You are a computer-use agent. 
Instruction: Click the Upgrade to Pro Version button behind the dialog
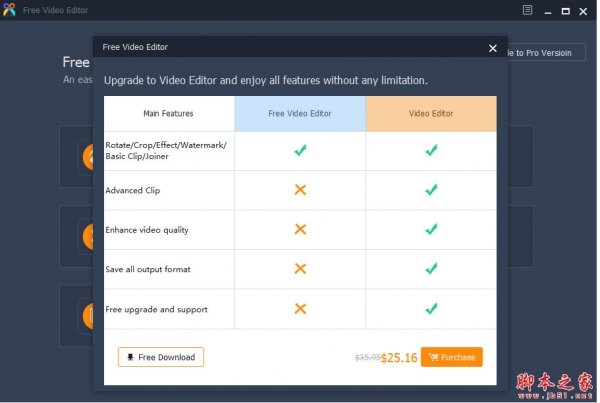(x=548, y=53)
